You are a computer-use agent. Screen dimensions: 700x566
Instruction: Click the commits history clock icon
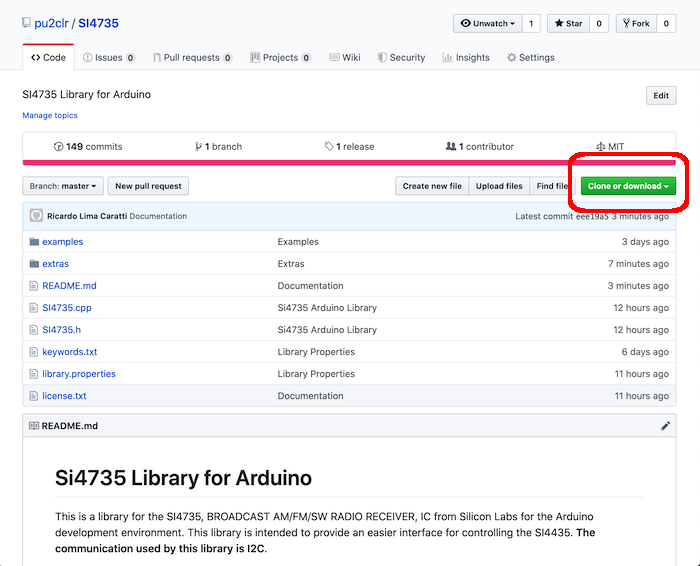[58, 146]
